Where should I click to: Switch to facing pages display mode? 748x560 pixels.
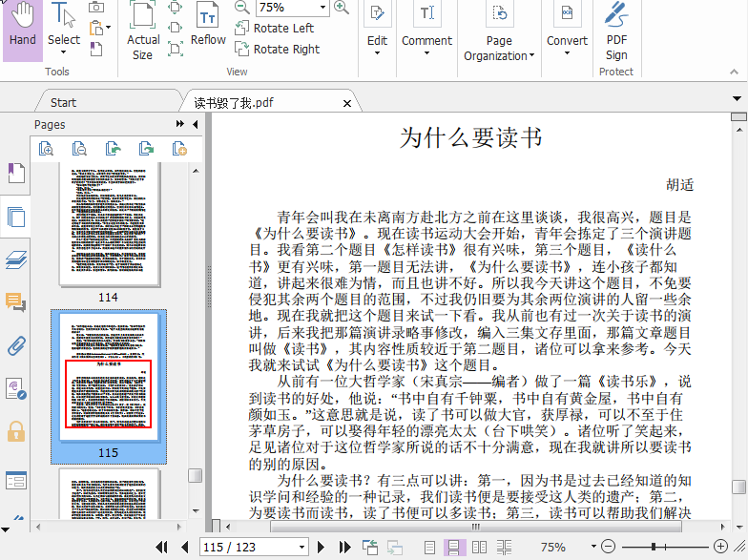pyautogui.click(x=479, y=548)
